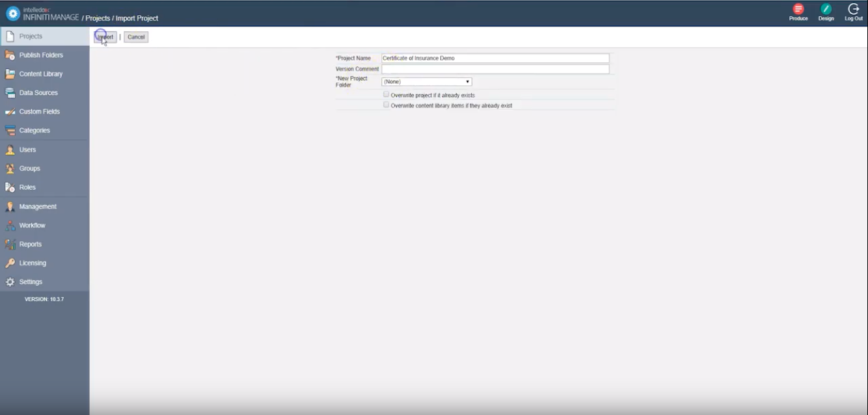Open Custom Fields menu item
The height and width of the screenshot is (415, 868).
[x=44, y=112]
